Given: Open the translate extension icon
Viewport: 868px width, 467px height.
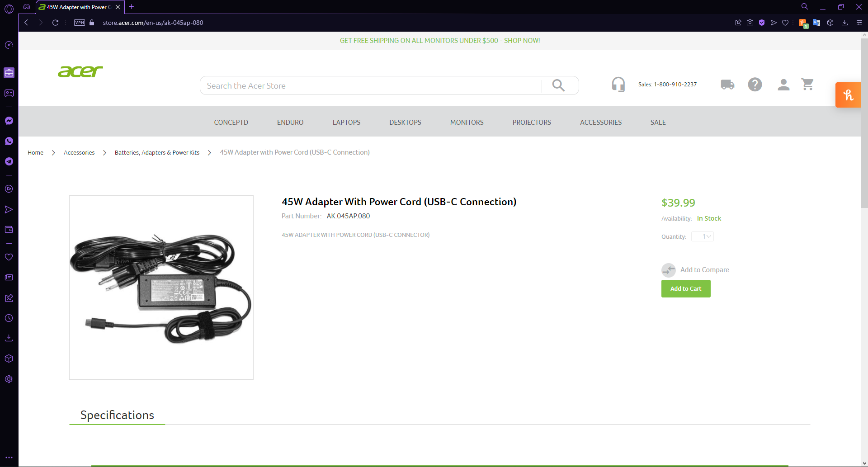Looking at the screenshot, I should click(816, 23).
